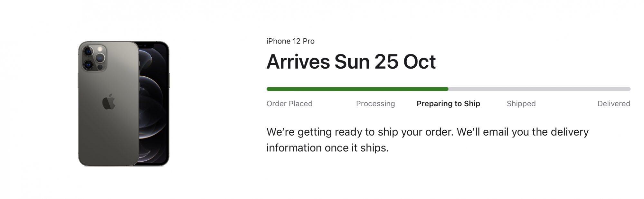Select the 'Delivered' status step
The height and width of the screenshot is (199, 644).
(x=613, y=104)
